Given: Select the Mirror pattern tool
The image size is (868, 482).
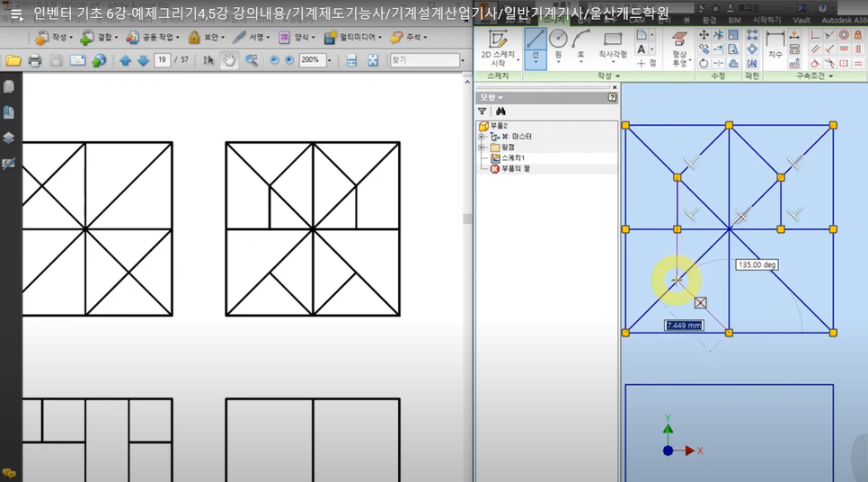Looking at the screenshot, I should click(x=752, y=63).
